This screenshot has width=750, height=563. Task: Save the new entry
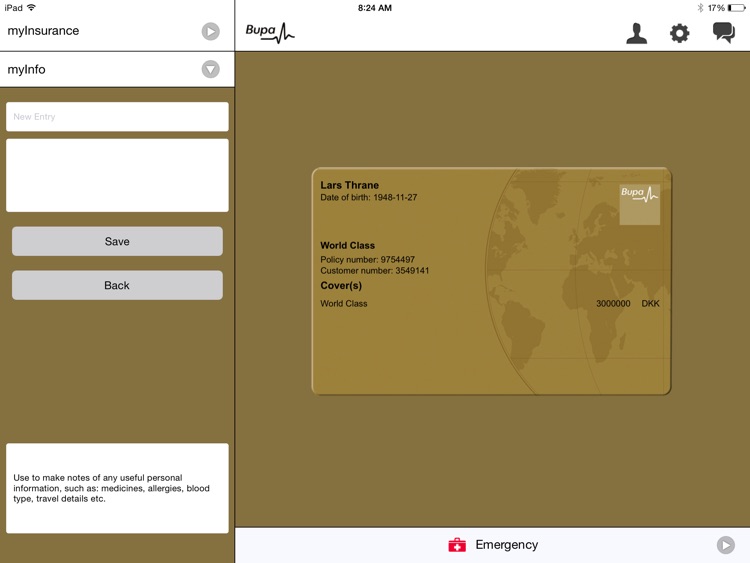(117, 241)
